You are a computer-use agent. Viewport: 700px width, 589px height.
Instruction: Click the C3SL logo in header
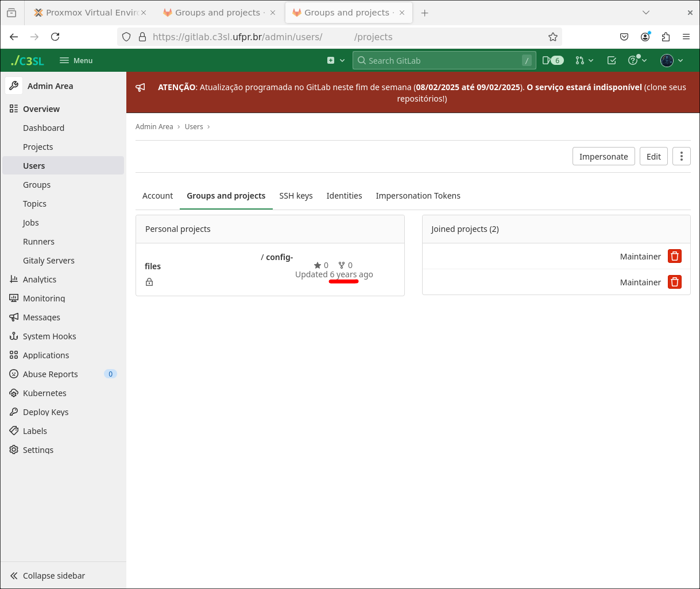pos(28,60)
